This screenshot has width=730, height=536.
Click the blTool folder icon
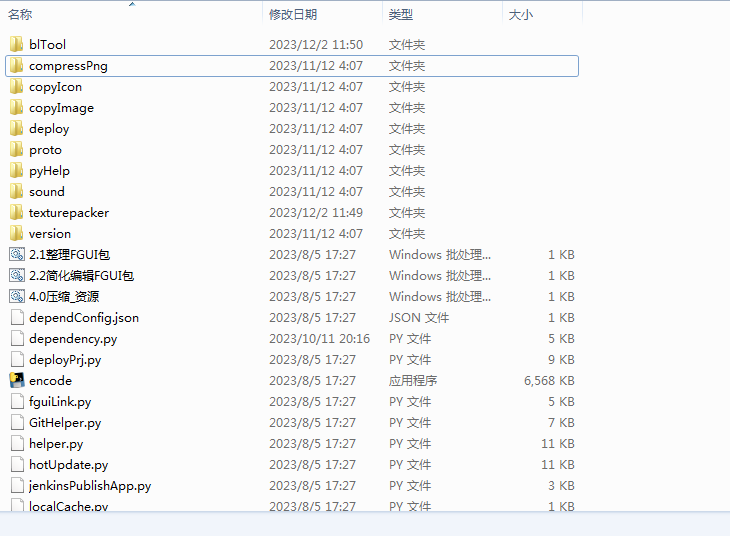[x=16, y=45]
